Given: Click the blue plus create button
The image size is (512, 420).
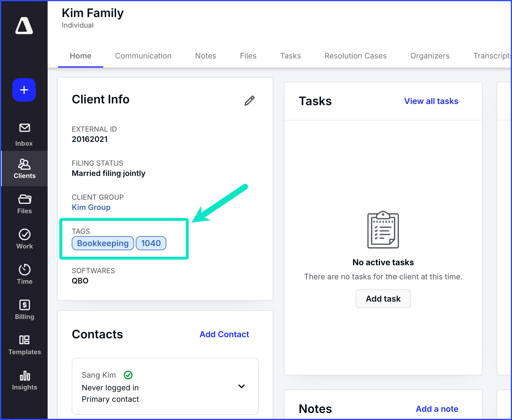Looking at the screenshot, I should tap(24, 90).
